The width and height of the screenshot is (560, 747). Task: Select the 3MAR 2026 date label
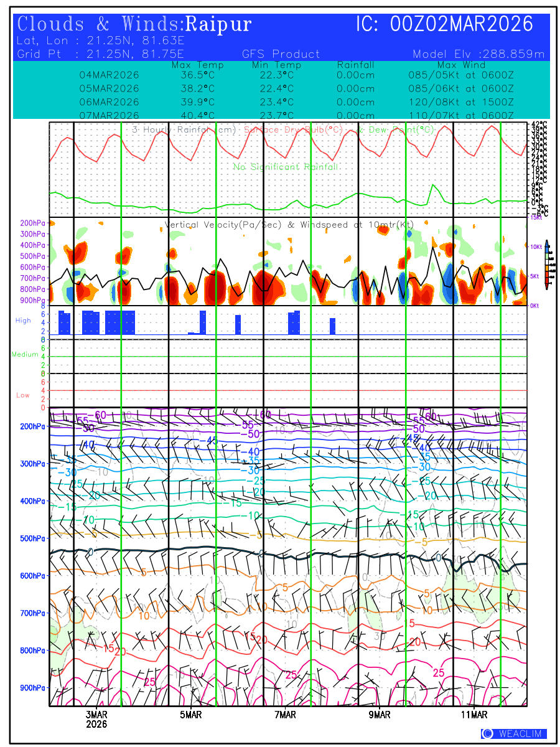(x=96, y=720)
